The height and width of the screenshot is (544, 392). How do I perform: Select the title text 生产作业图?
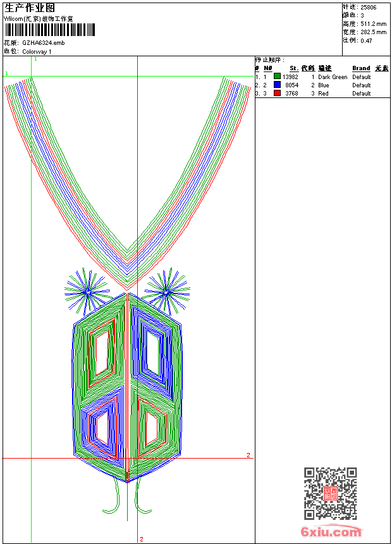30,8
